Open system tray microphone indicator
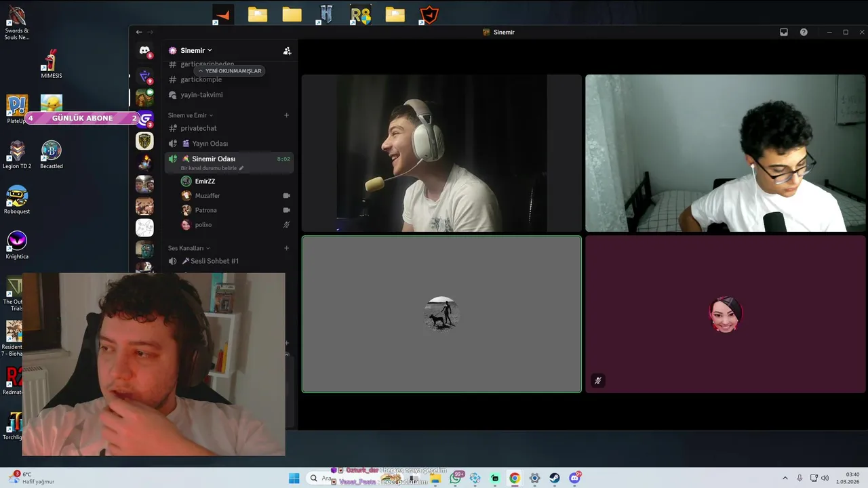 [x=800, y=478]
